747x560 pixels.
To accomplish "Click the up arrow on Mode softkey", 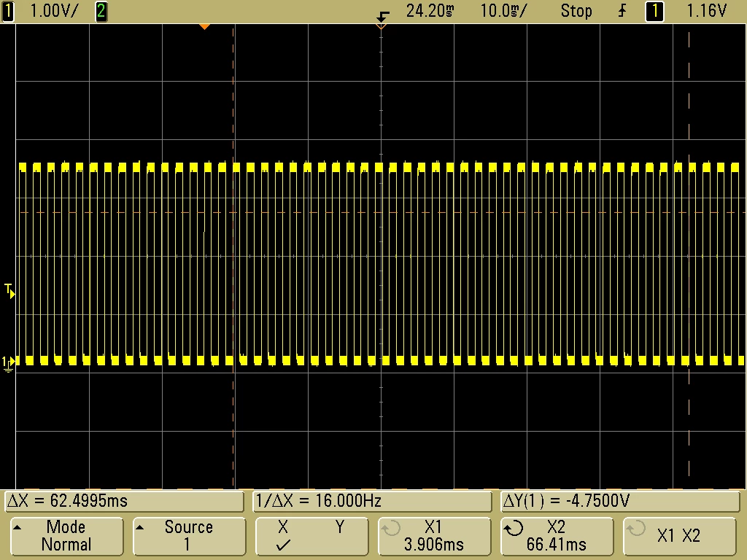I will (18, 527).
